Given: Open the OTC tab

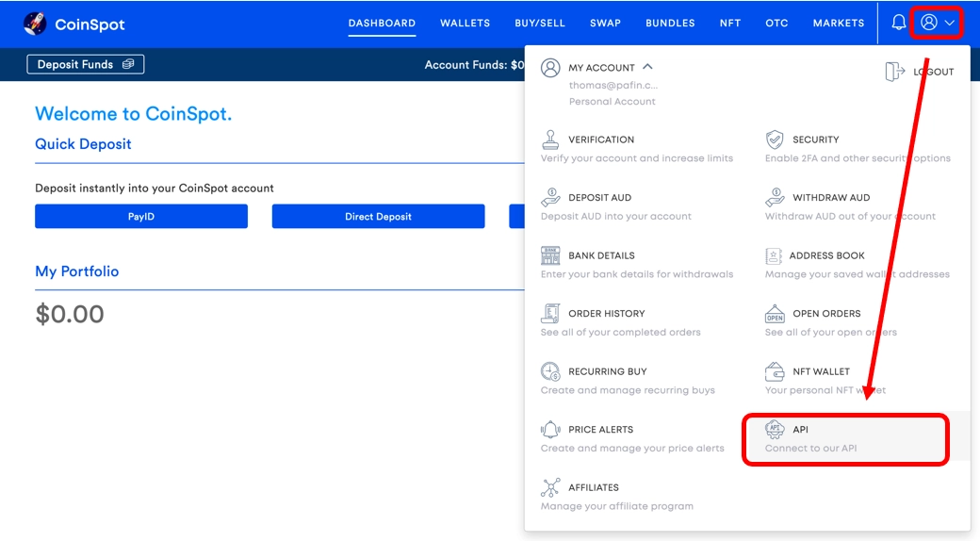Looking at the screenshot, I should [x=776, y=24].
